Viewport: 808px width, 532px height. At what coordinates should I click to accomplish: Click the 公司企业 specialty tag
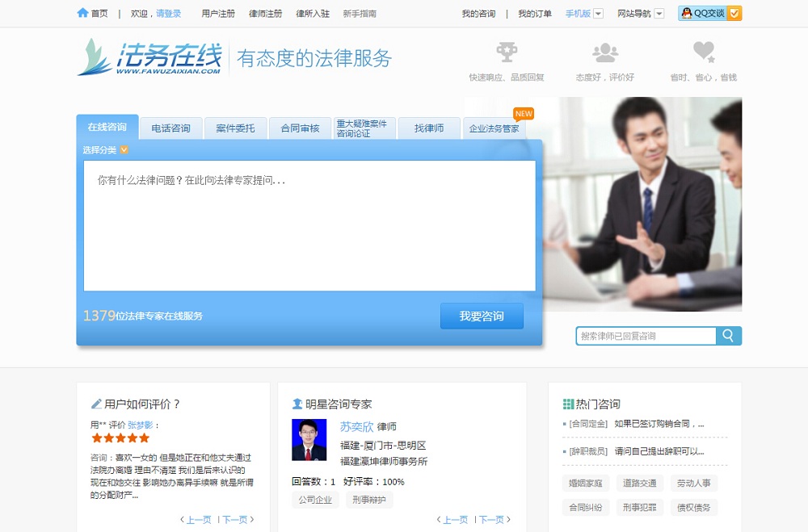(x=315, y=500)
